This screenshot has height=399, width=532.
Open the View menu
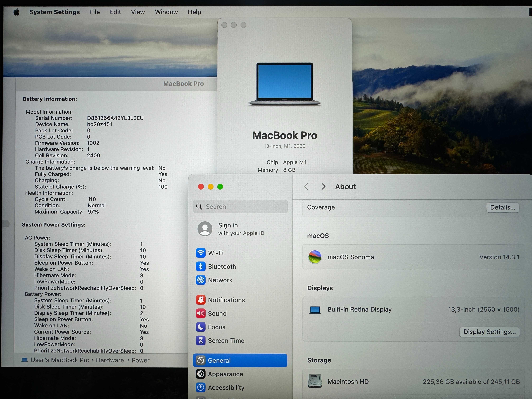click(x=138, y=12)
